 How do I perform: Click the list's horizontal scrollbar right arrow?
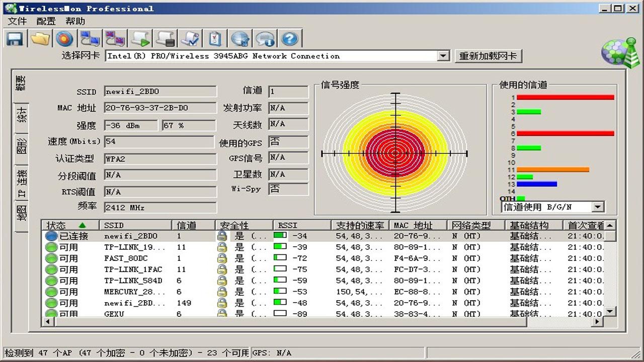coord(598,322)
